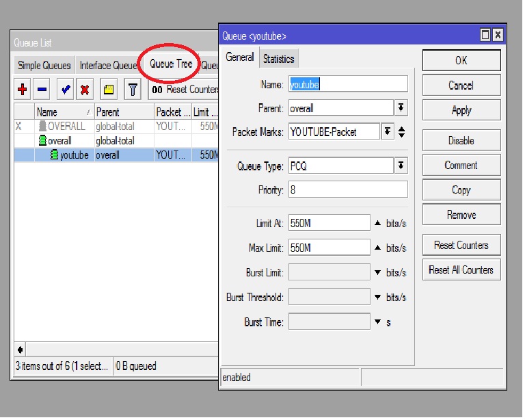Click the '0 B queued' status text
525x420 pixels.
(x=136, y=367)
